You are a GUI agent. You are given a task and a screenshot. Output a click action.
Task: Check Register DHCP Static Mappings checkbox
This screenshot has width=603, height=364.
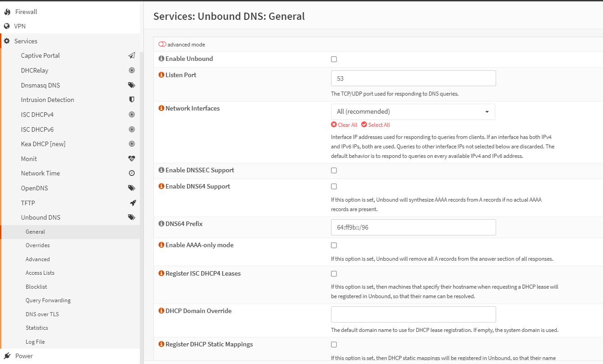(x=334, y=345)
